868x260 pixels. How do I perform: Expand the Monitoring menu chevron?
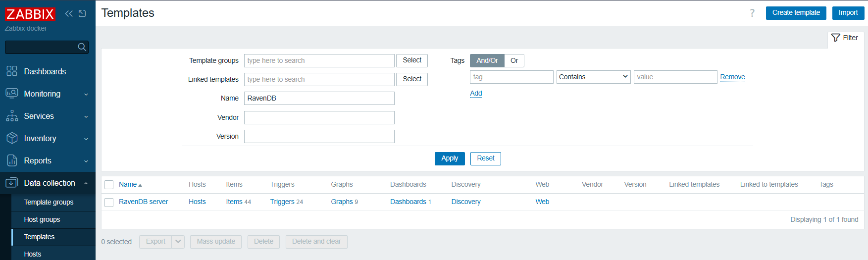[x=86, y=94]
